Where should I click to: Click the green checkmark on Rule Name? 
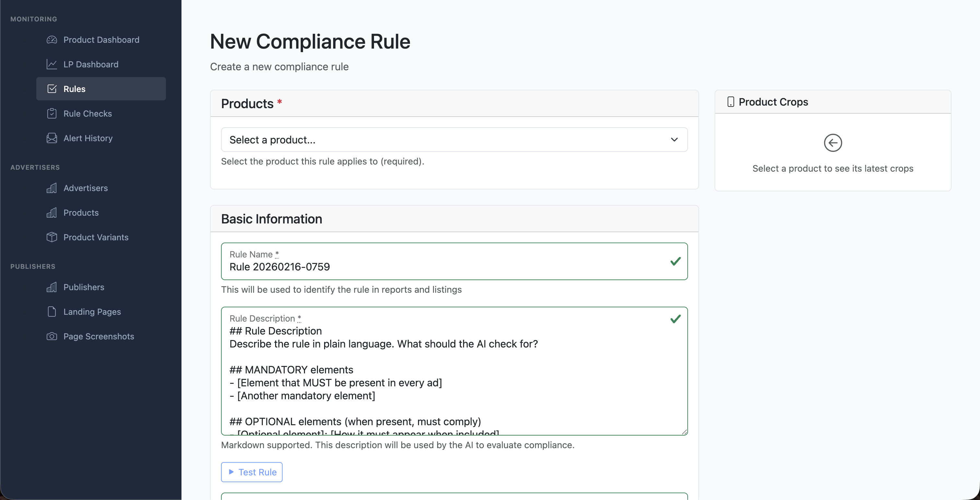(676, 261)
